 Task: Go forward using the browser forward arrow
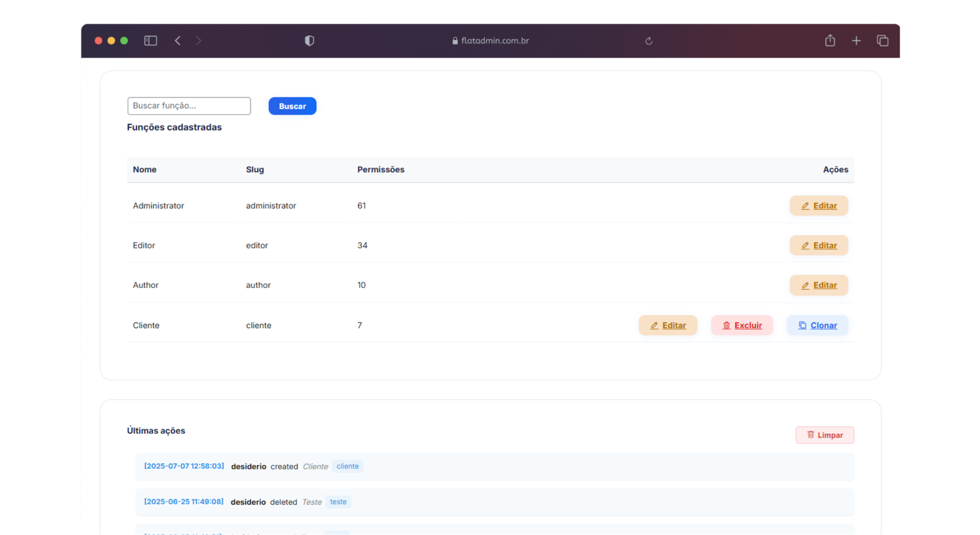198,40
